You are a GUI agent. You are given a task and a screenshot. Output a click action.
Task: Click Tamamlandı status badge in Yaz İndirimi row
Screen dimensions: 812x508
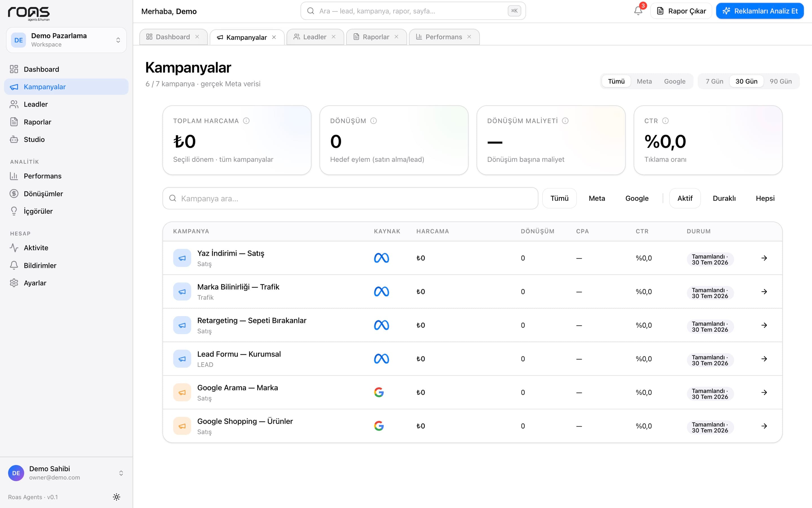pyautogui.click(x=710, y=259)
